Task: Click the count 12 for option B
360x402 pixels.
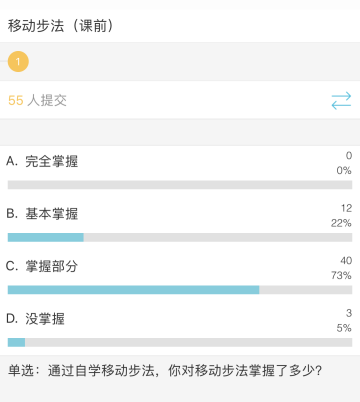Action: [x=346, y=208]
